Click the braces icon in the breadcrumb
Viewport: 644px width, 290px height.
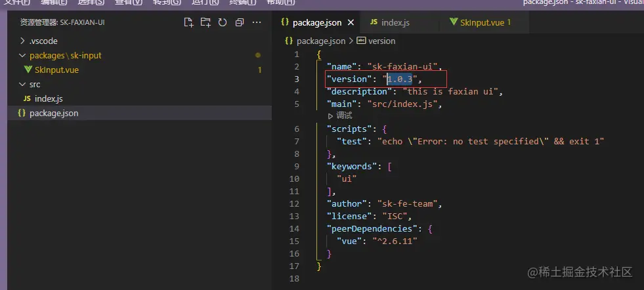pyautogui.click(x=289, y=41)
